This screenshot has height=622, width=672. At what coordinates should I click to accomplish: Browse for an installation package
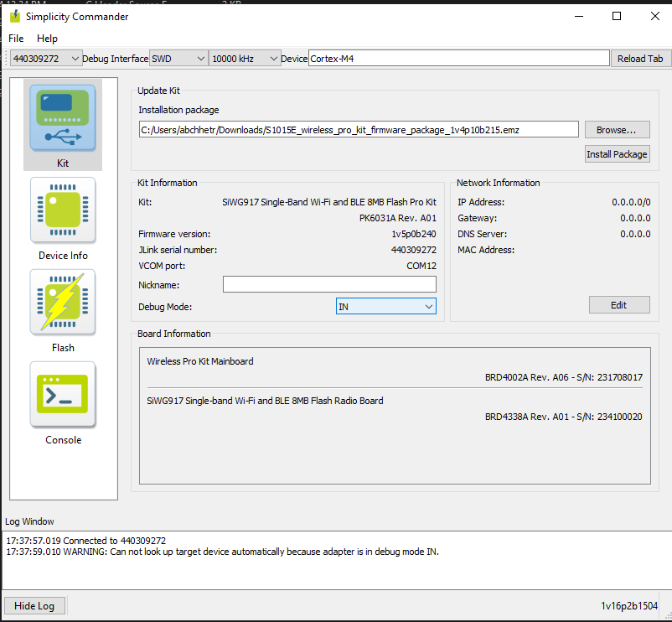[x=617, y=128]
